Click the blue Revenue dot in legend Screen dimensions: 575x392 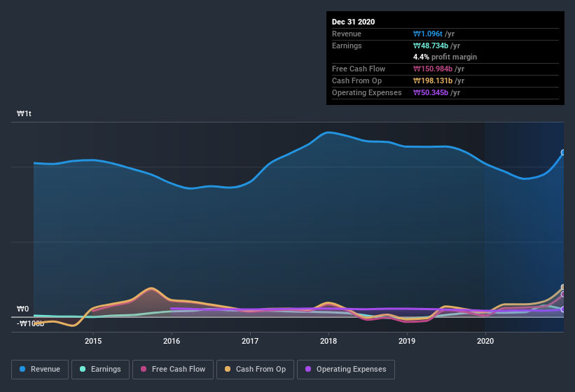tap(23, 369)
